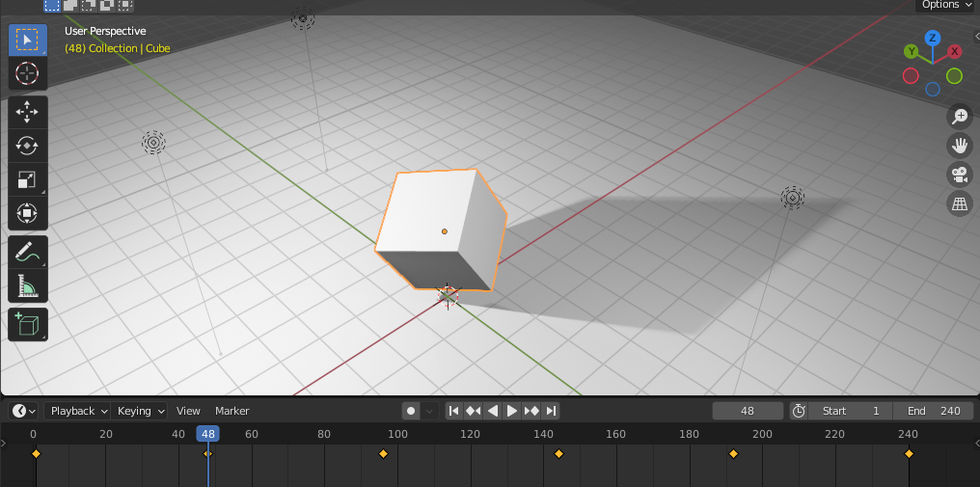Play the animation in reverse

493,411
